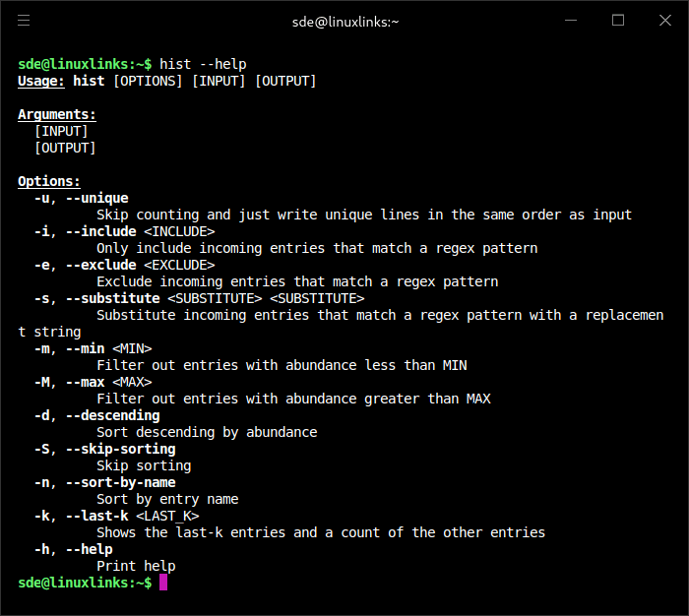
Task: Click the '--unique' option flag
Action: point(96,198)
